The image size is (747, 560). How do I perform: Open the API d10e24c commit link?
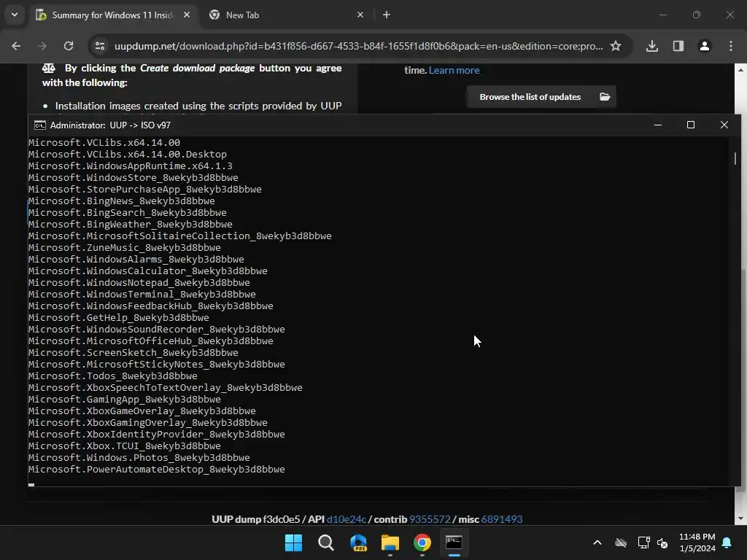(347, 519)
